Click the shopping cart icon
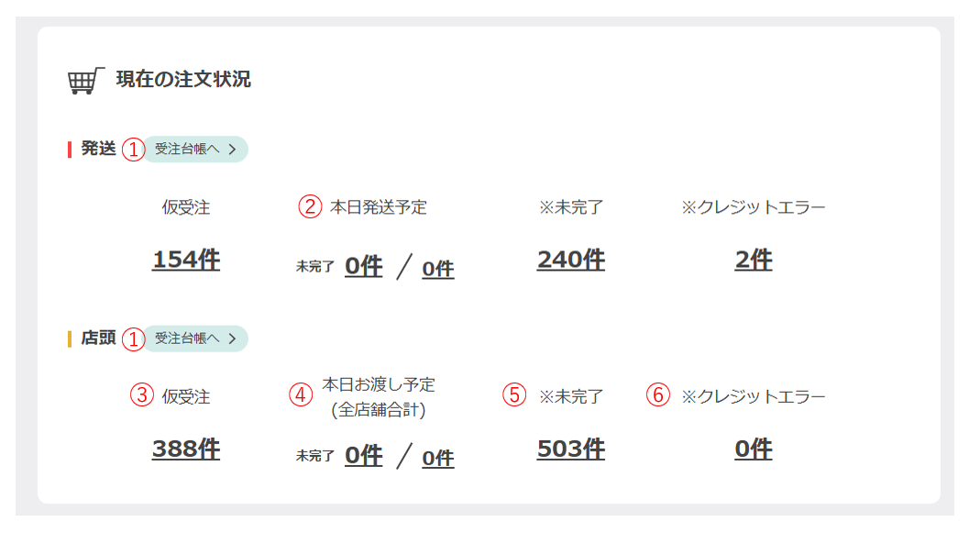The height and width of the screenshot is (533, 980). tap(85, 80)
